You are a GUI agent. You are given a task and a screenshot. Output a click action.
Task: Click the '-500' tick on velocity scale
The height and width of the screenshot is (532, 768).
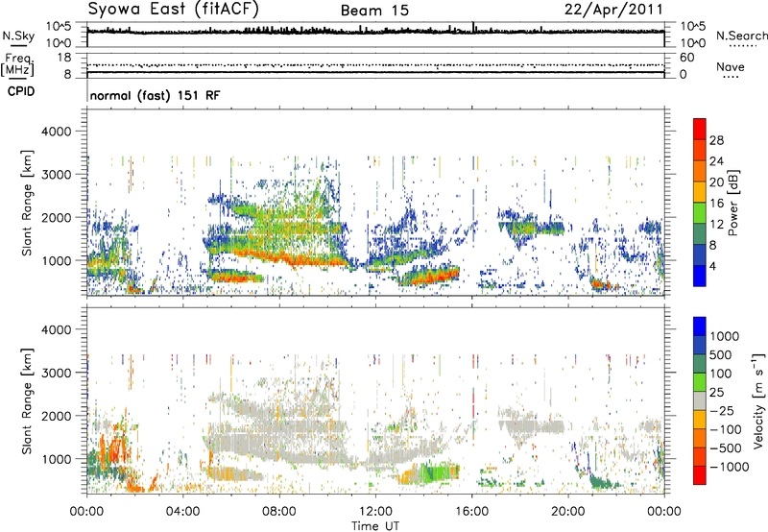[726, 447]
